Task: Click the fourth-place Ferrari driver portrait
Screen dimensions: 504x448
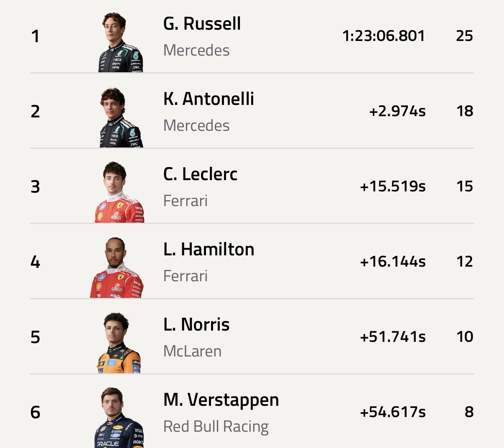Action: (x=117, y=267)
